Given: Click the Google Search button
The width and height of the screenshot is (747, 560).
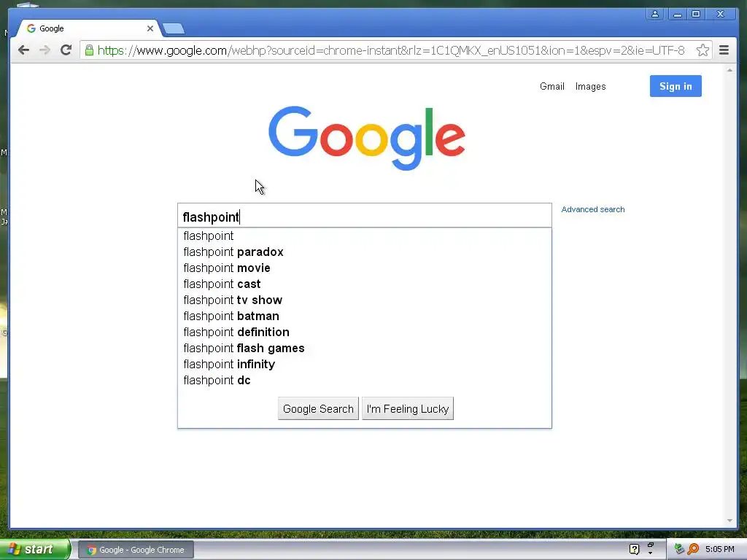Looking at the screenshot, I should [x=318, y=408].
